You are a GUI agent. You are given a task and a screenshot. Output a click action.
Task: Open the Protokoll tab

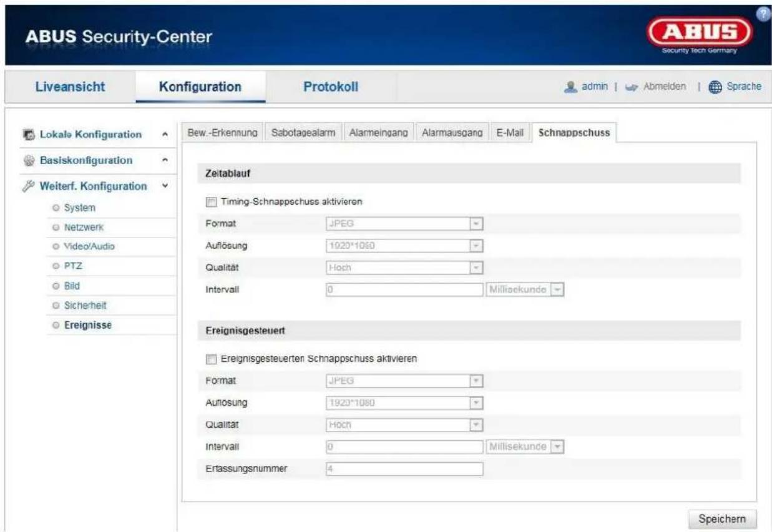pyautogui.click(x=331, y=87)
